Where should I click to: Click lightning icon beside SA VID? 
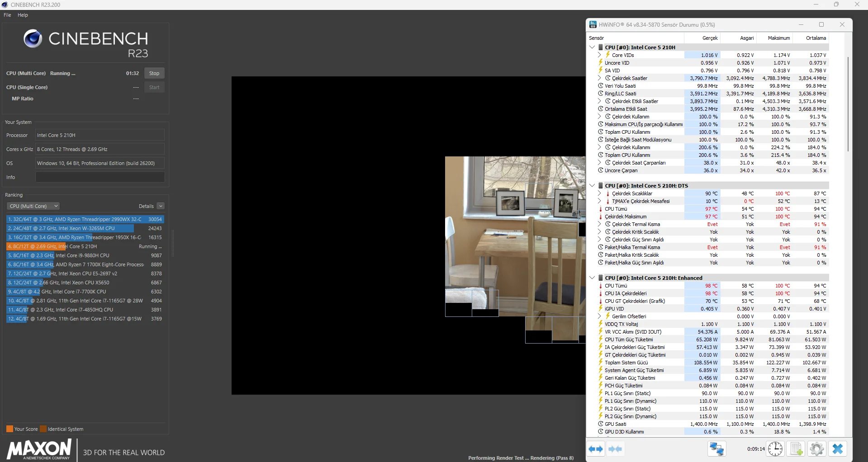601,71
